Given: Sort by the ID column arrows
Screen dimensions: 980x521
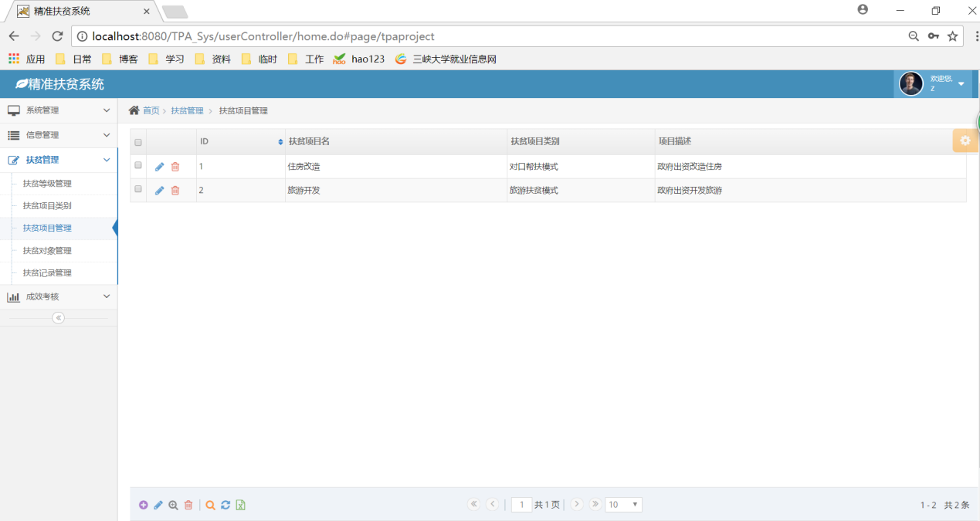Looking at the screenshot, I should (280, 142).
